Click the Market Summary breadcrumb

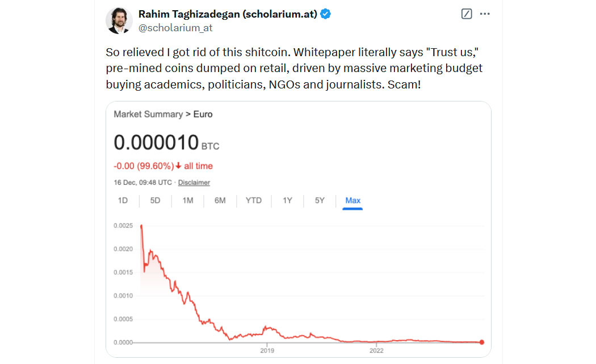coord(148,115)
